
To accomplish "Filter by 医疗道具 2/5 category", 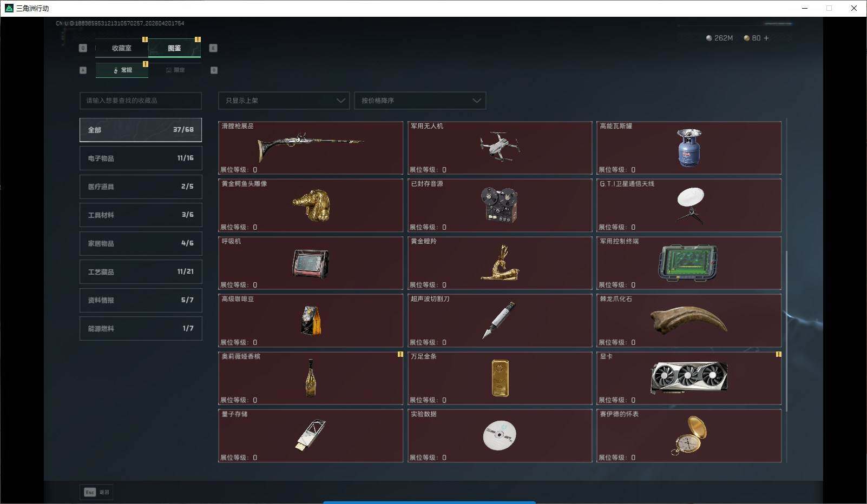I will [x=141, y=187].
